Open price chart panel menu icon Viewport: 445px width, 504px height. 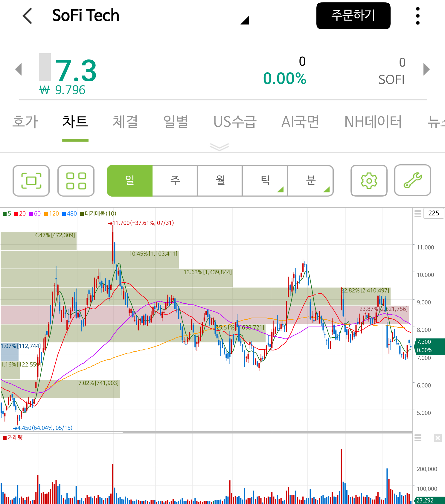pyautogui.click(x=418, y=213)
